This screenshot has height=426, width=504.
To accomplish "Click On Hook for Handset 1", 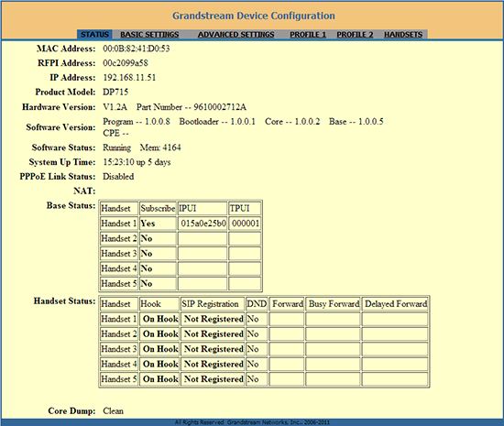I will [160, 319].
